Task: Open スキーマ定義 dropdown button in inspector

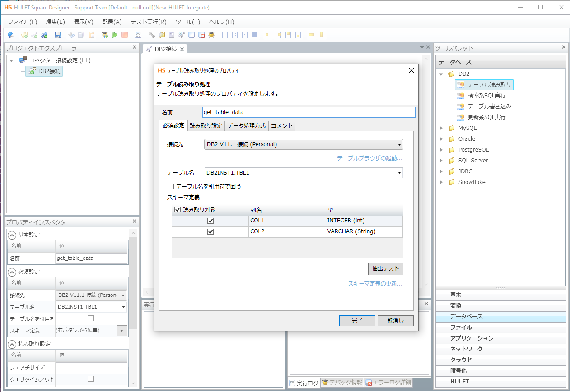Action: (122, 331)
